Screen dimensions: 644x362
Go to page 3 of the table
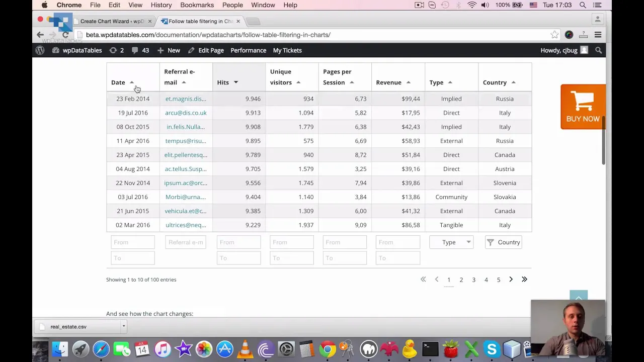click(473, 280)
